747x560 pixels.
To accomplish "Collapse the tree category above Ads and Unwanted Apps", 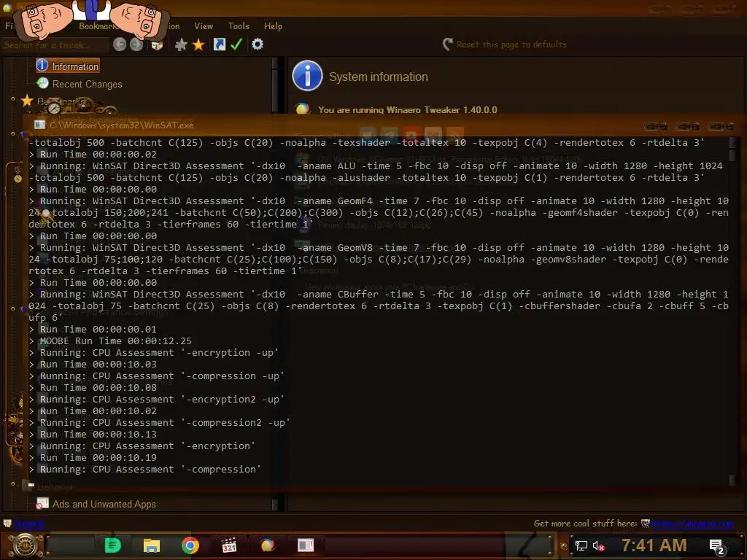I will tap(13, 484).
